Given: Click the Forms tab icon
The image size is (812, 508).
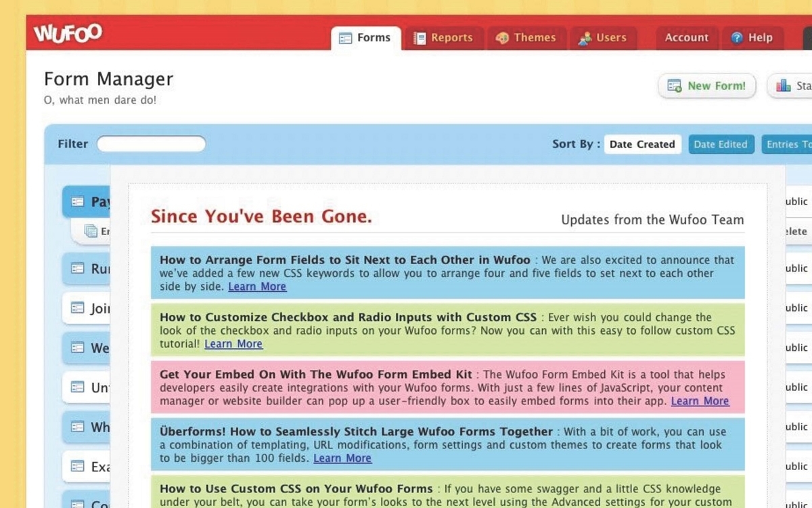Looking at the screenshot, I should (x=345, y=39).
